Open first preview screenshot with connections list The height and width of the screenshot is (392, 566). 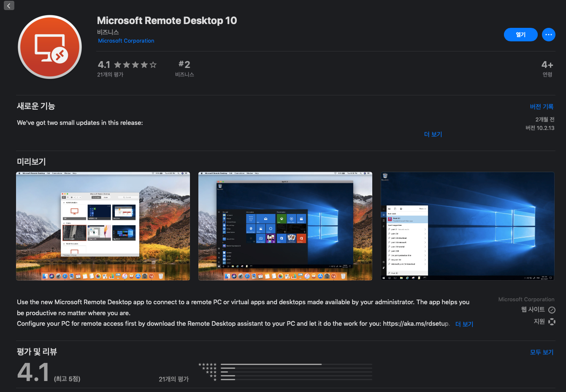[103, 226]
